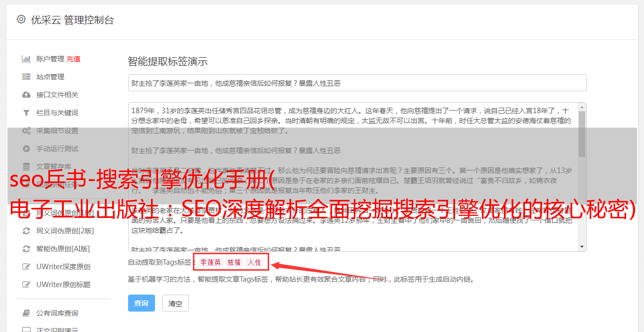
Task: Open UWriter深度原创 in the sidebar
Action: pos(63,267)
